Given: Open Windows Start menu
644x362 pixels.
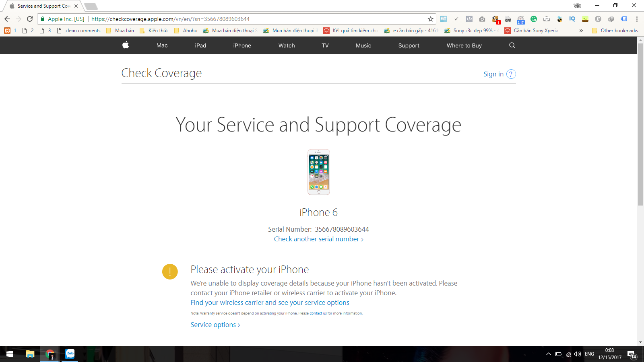Looking at the screenshot, I should pos(10,354).
